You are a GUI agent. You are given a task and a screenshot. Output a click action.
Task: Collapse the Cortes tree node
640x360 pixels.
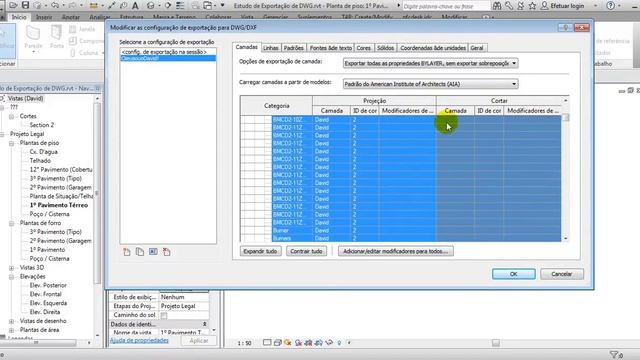11,116
